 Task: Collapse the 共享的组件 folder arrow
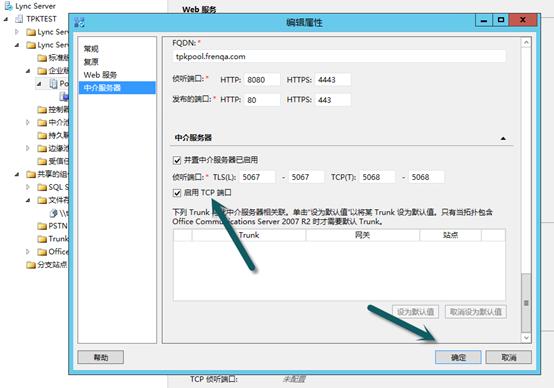[17, 175]
